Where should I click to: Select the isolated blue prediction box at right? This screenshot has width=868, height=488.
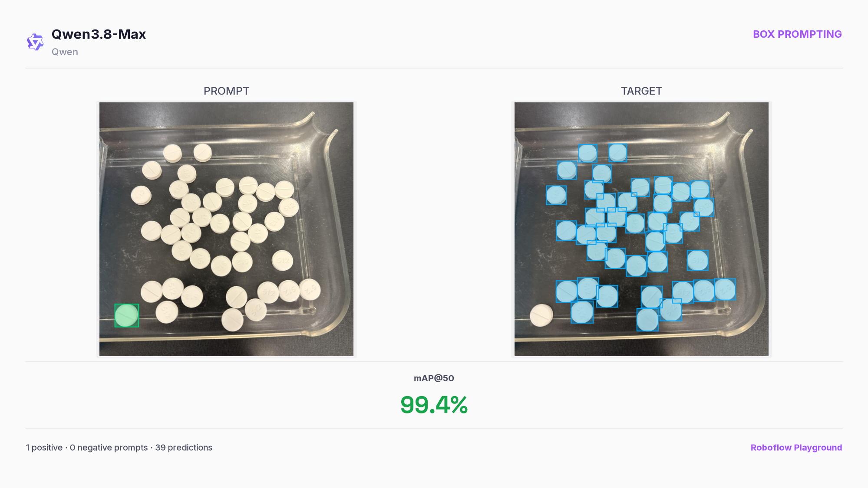click(697, 260)
